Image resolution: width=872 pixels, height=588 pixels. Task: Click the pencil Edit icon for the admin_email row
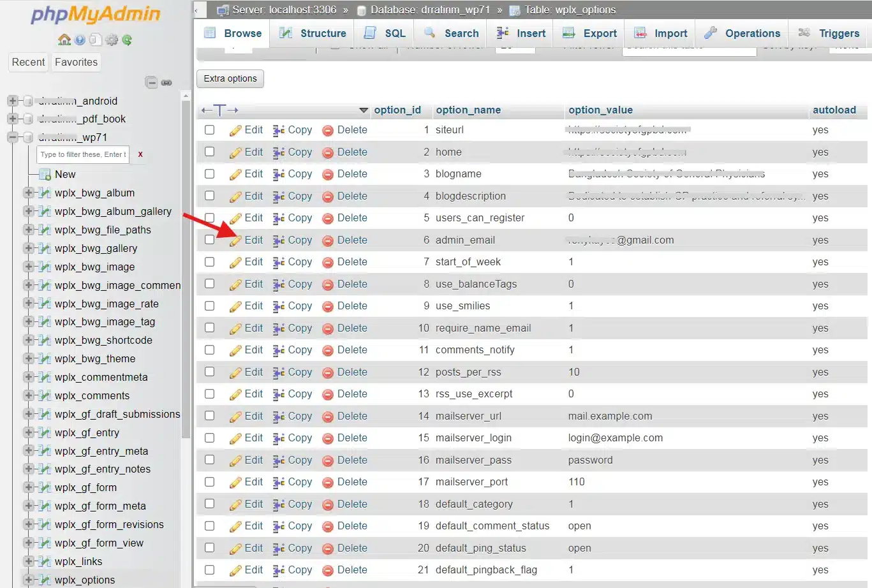click(x=236, y=240)
